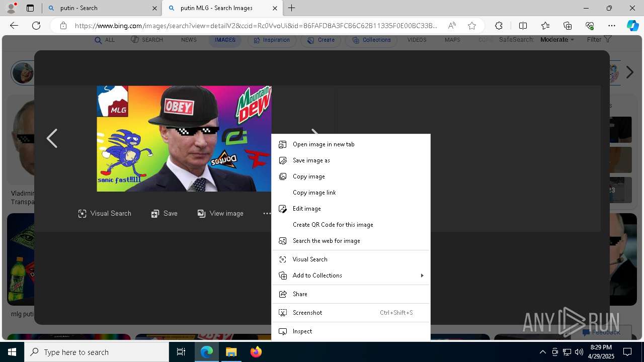
Task: Add page to favorites star
Action: 472,26
